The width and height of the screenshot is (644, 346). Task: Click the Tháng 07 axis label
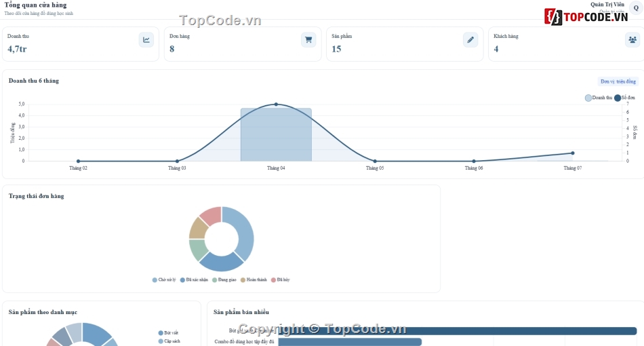pos(573,168)
